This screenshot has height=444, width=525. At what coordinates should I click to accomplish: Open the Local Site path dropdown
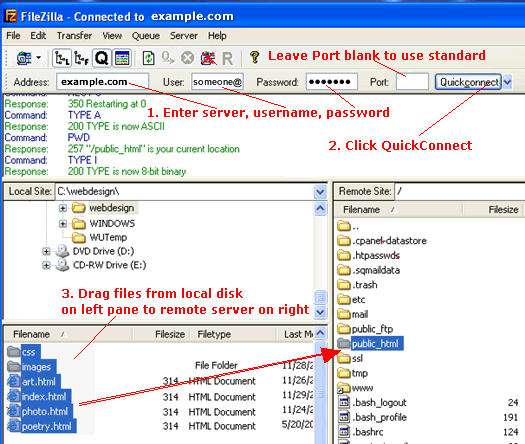pyautogui.click(x=320, y=192)
